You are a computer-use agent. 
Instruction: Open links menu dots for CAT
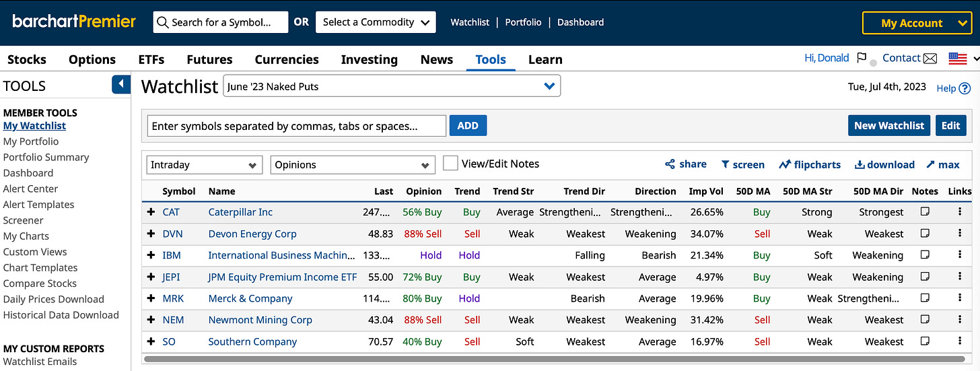pyautogui.click(x=960, y=211)
